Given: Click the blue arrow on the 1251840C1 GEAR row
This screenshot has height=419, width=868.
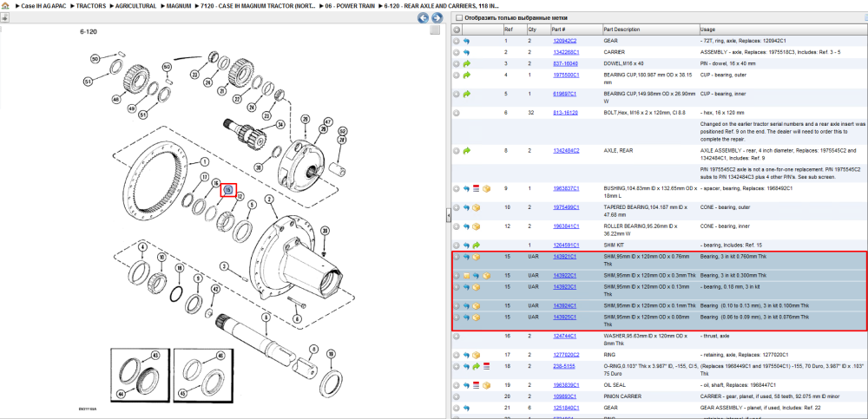Looking at the screenshot, I should pos(466,408).
